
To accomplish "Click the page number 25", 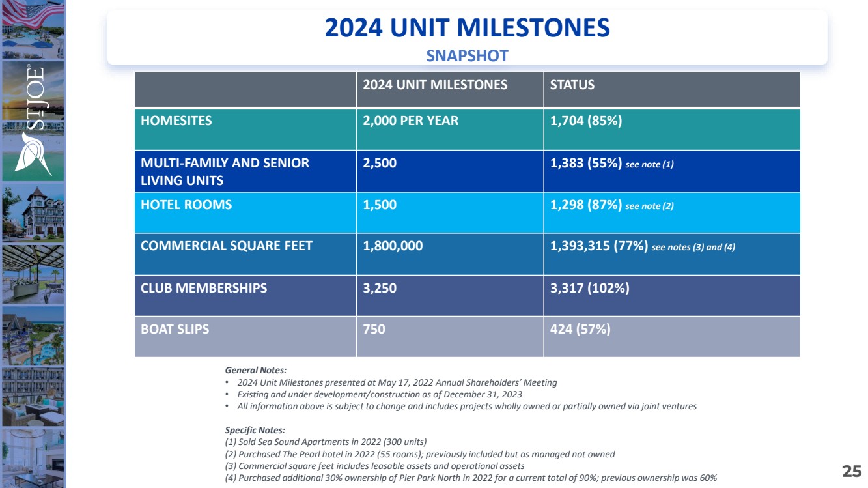I will pos(852,472).
